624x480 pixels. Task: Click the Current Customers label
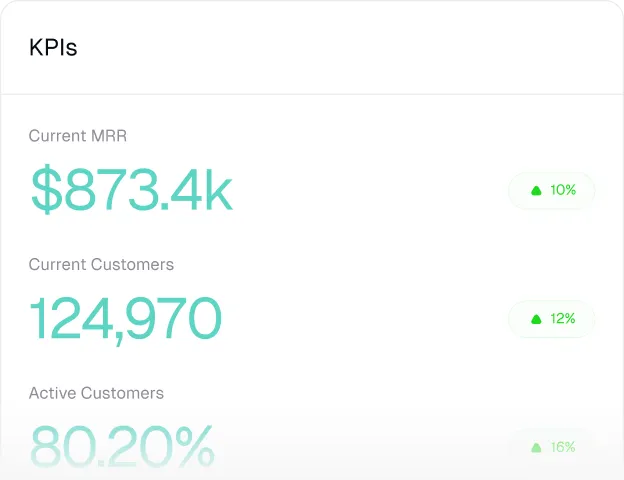(101, 265)
